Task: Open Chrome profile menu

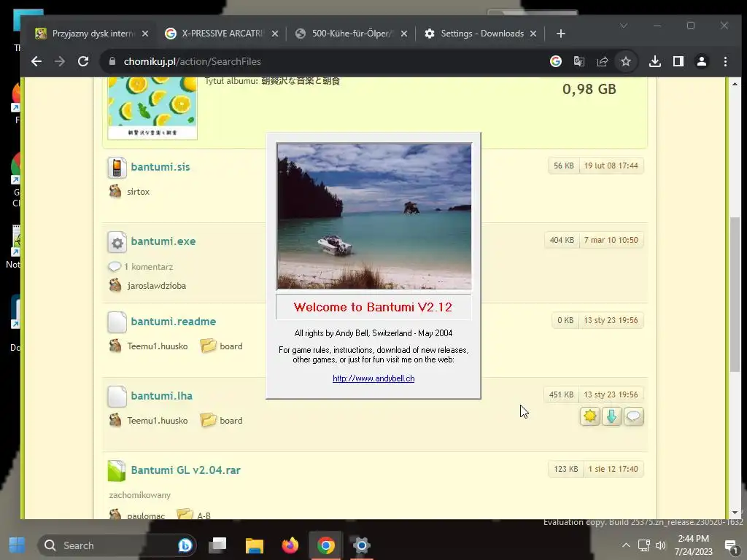Action: 702,61
